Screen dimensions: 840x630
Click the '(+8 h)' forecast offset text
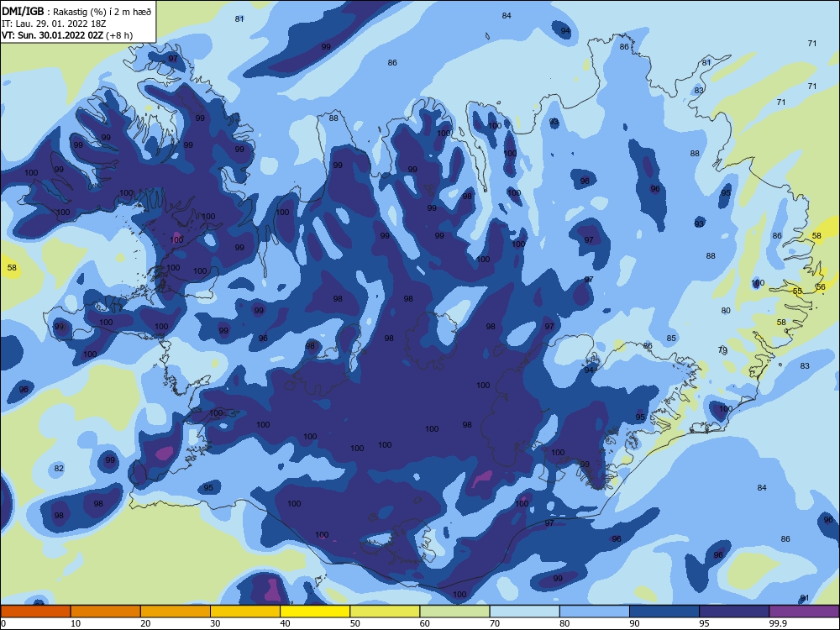[119, 35]
